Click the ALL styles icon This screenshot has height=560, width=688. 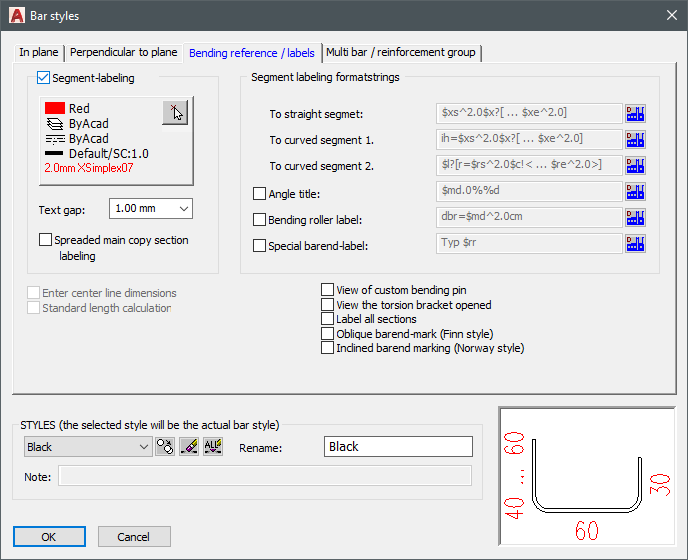[x=213, y=447]
